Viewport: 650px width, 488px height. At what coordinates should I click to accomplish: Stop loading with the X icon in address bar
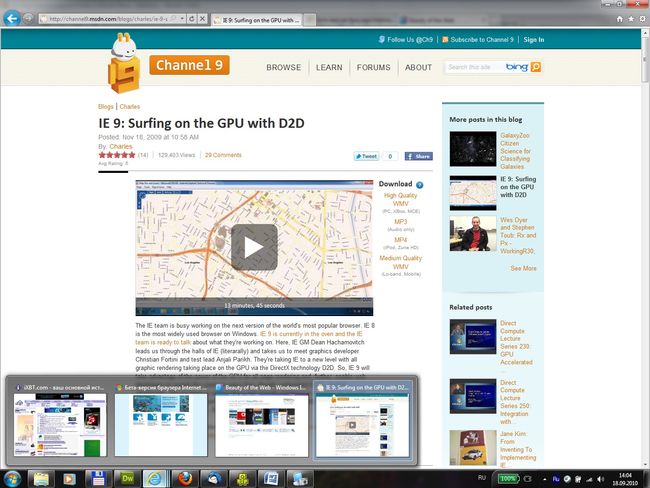click(202, 19)
